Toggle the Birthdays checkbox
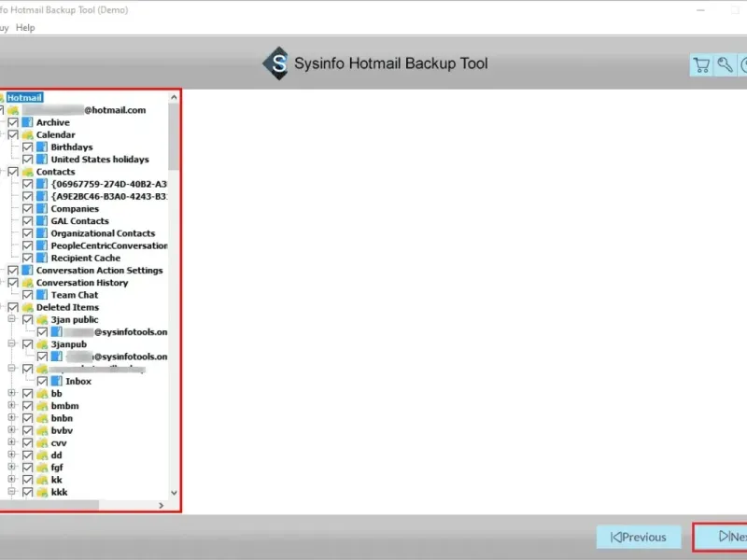The height and width of the screenshot is (560, 747). (28, 147)
